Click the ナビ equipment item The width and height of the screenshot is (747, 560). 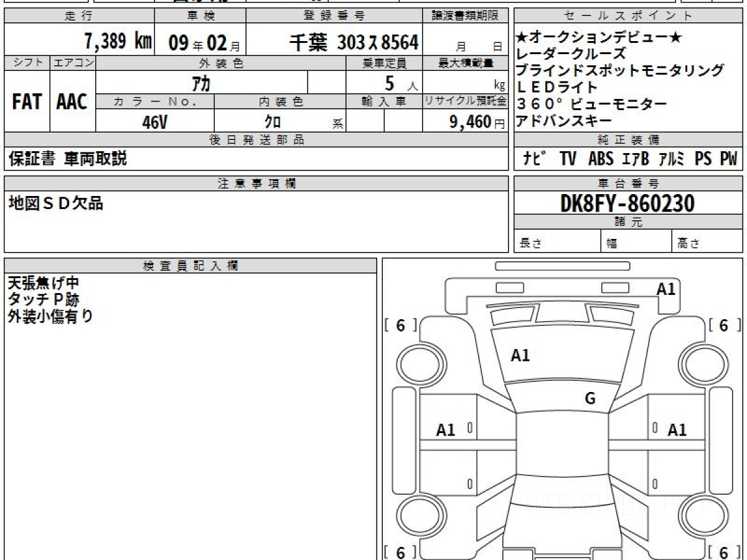(535, 159)
